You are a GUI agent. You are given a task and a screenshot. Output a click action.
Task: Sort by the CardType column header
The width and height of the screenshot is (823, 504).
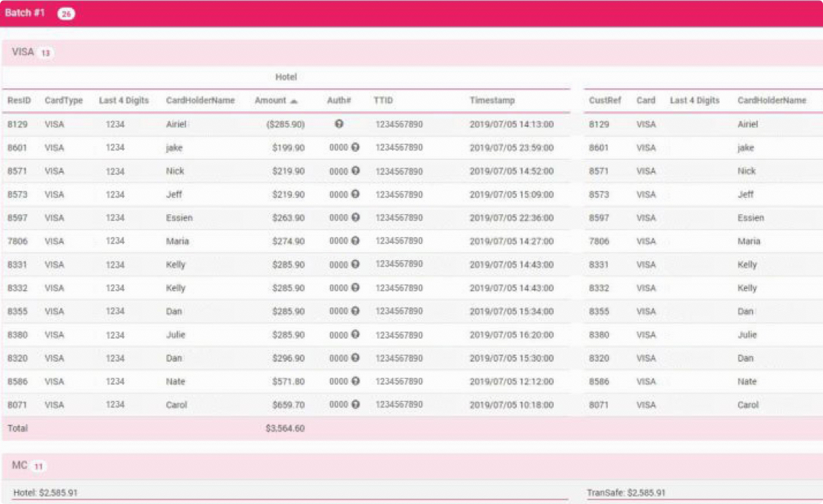(64, 100)
